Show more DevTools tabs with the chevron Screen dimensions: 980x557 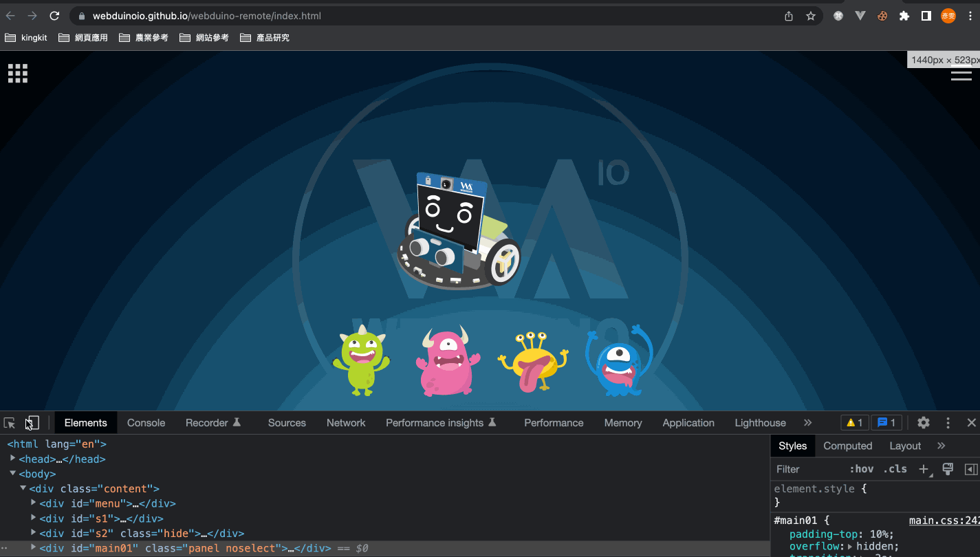[x=808, y=423]
